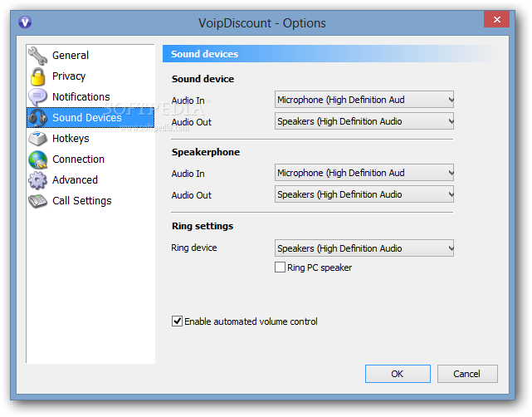This screenshot has height=417, width=532.
Task: Click the Speakerphone section heading
Action: 206,152
